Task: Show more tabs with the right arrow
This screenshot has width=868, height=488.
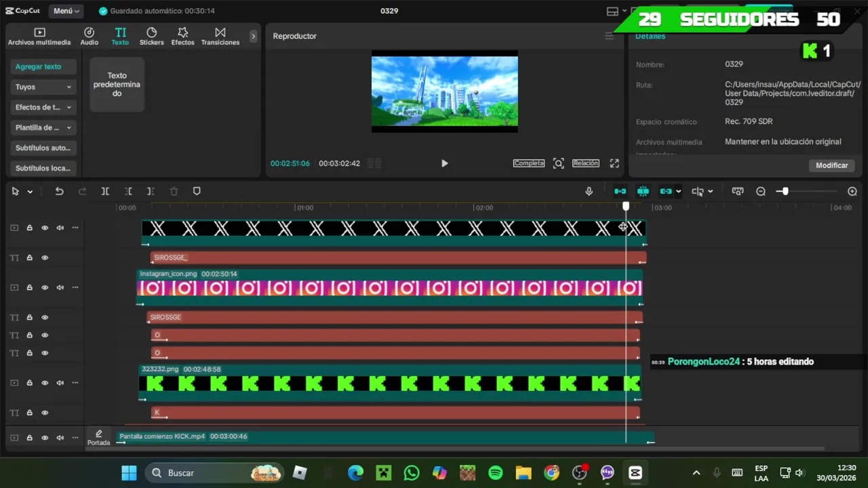Action: click(x=254, y=37)
